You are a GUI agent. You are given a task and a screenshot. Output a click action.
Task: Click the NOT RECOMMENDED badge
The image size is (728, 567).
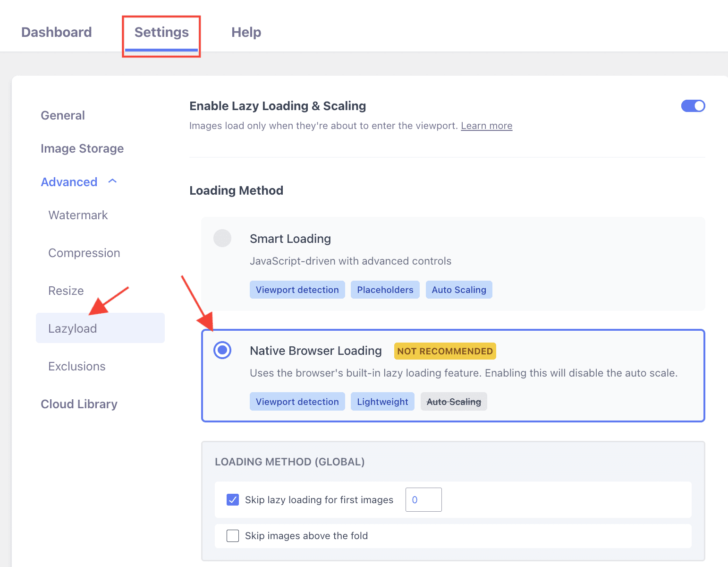click(445, 351)
